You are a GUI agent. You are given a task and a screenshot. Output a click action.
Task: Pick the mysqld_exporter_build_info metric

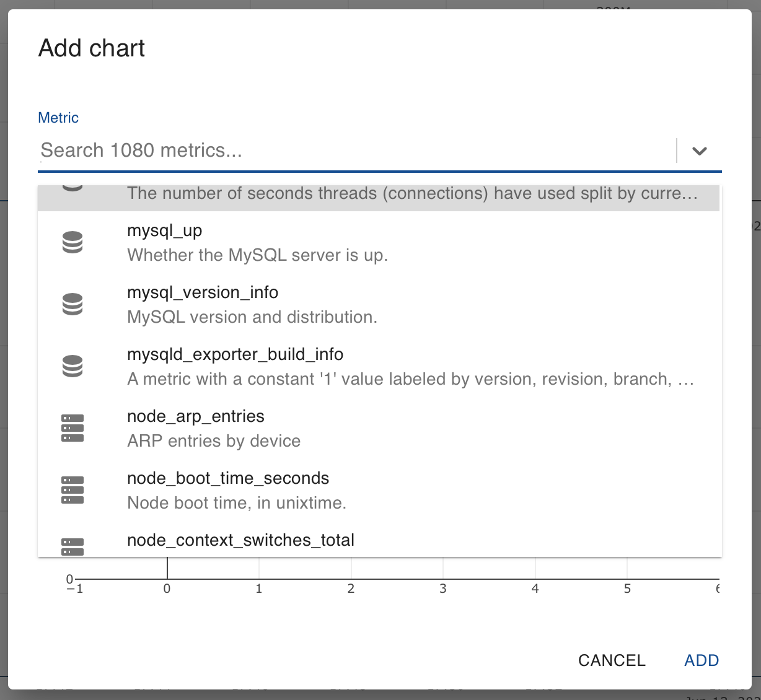(x=379, y=366)
